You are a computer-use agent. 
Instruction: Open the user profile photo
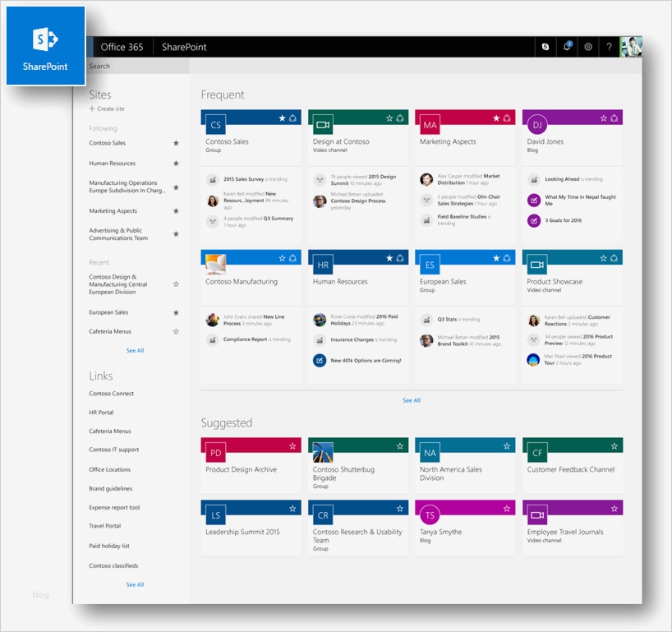(x=631, y=47)
